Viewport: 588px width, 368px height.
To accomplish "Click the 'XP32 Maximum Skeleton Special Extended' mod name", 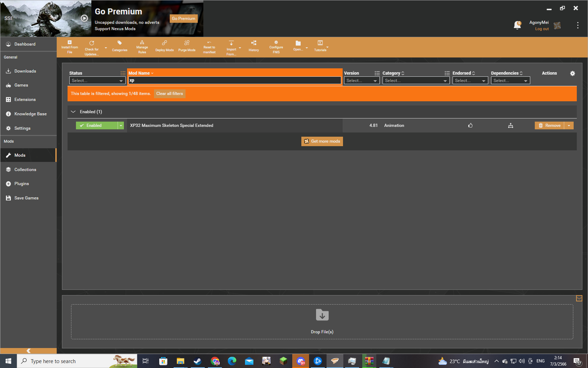I will [x=171, y=125].
